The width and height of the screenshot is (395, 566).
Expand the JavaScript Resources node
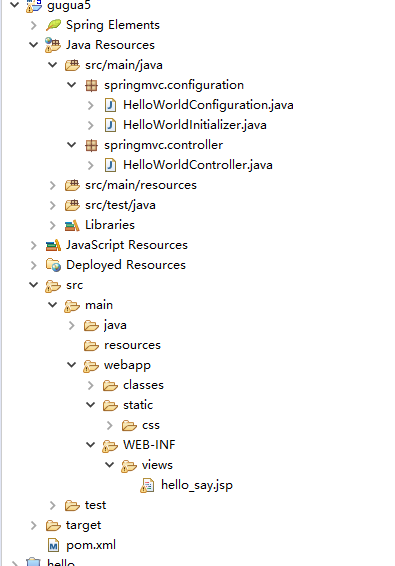(34, 246)
